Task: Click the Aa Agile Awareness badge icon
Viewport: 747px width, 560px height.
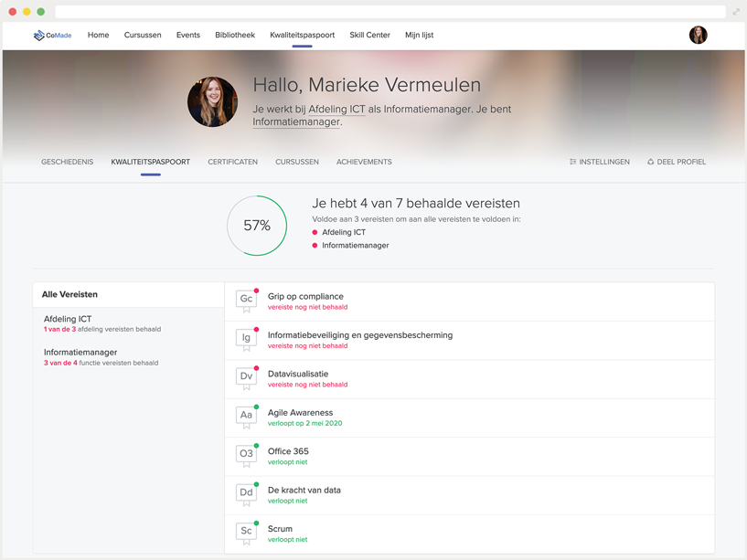Action: tap(246, 416)
